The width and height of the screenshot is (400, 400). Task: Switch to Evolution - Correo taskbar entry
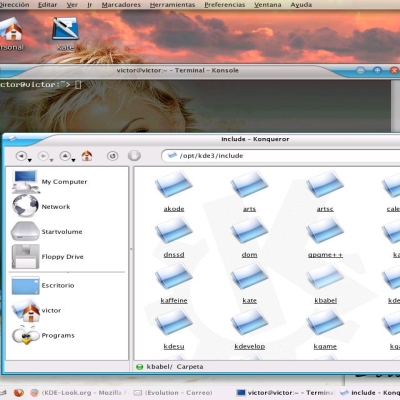coord(173,393)
